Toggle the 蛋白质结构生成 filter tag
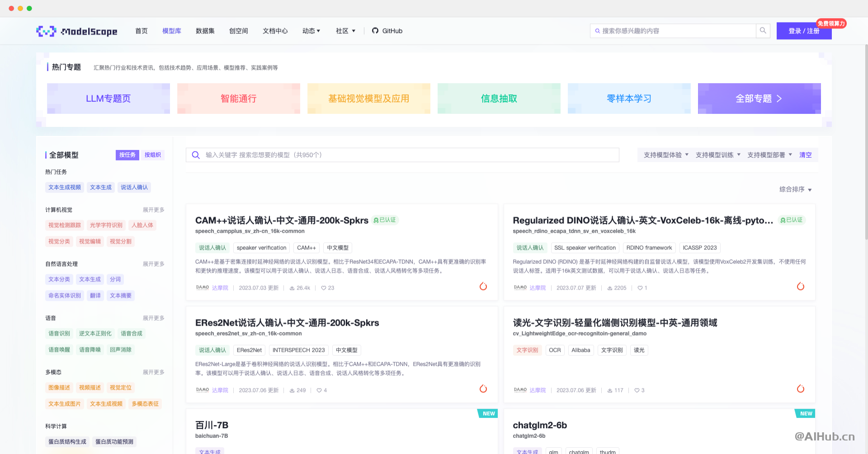The image size is (868, 454). [x=67, y=442]
